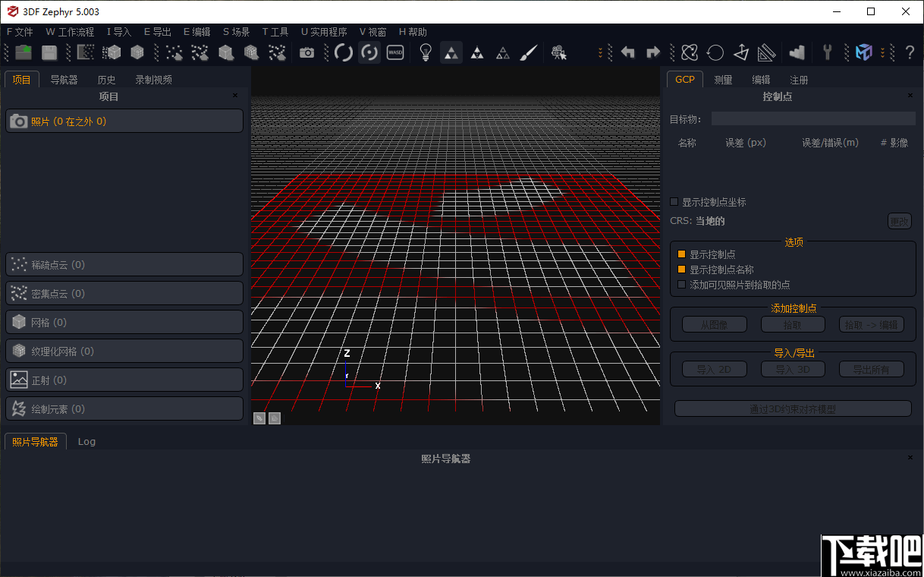Expand the 纹理化网格 (0) section
This screenshot has width=924, height=577.
124,350
